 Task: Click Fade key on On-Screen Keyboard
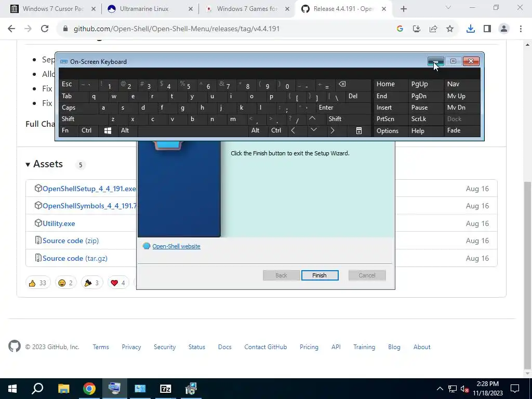coord(462,130)
